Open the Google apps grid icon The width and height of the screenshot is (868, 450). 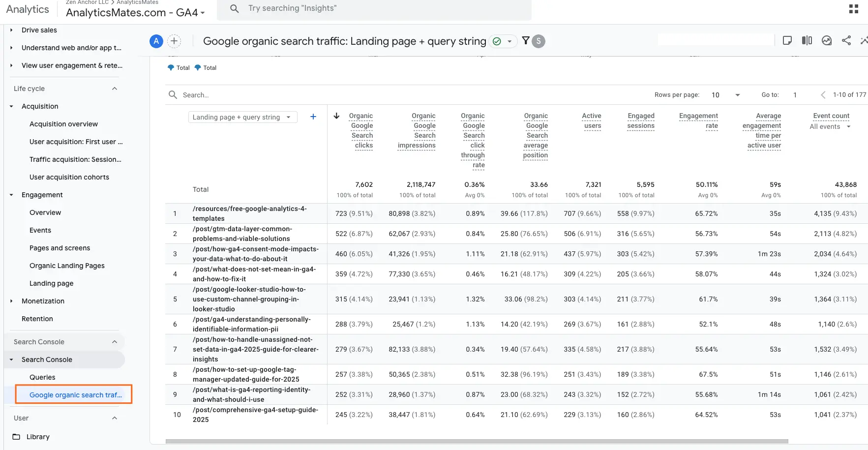[854, 9]
